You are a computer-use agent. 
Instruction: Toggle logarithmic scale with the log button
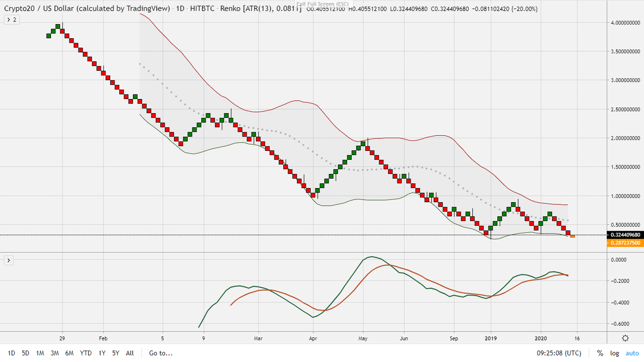614,353
